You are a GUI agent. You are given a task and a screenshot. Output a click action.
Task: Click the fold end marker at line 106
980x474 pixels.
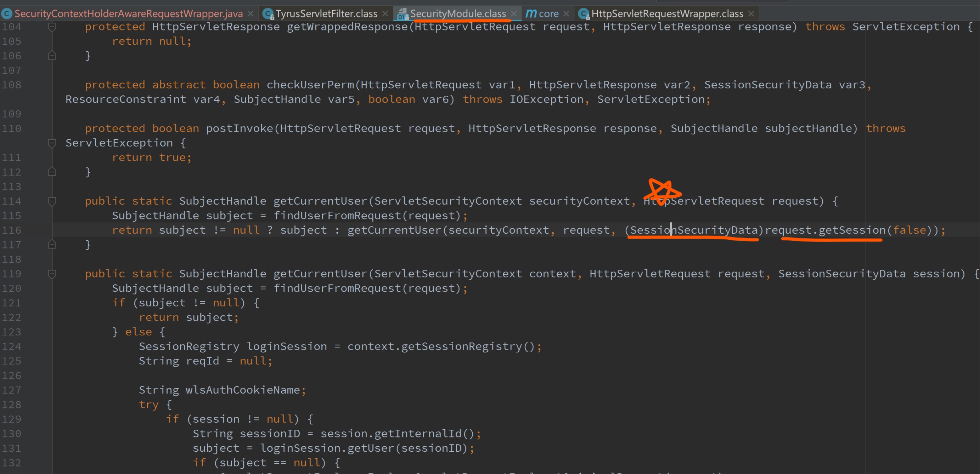[x=52, y=56]
